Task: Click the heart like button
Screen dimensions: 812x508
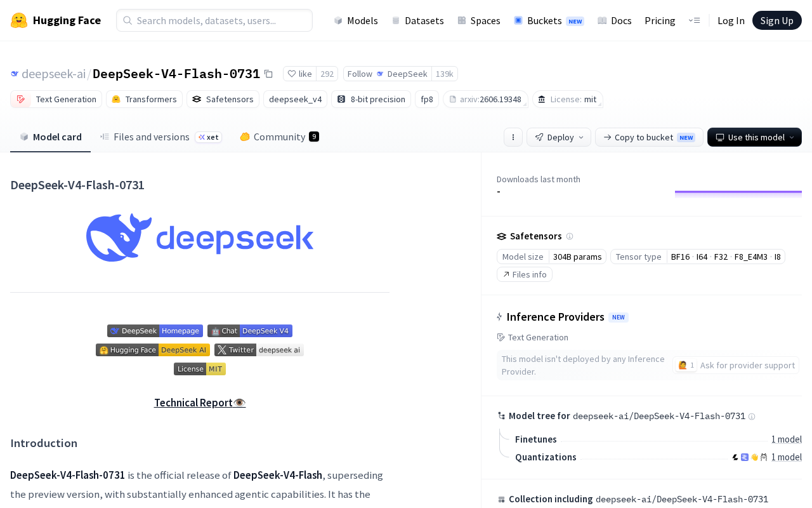Action: [x=299, y=74]
